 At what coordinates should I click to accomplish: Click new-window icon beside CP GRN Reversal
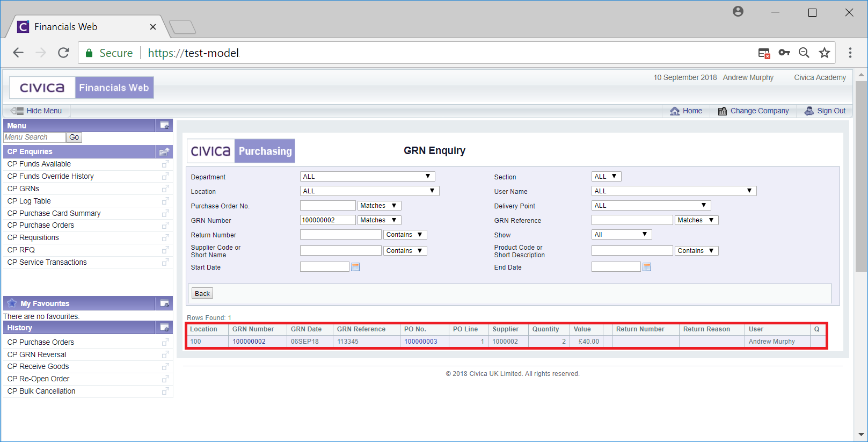(165, 354)
